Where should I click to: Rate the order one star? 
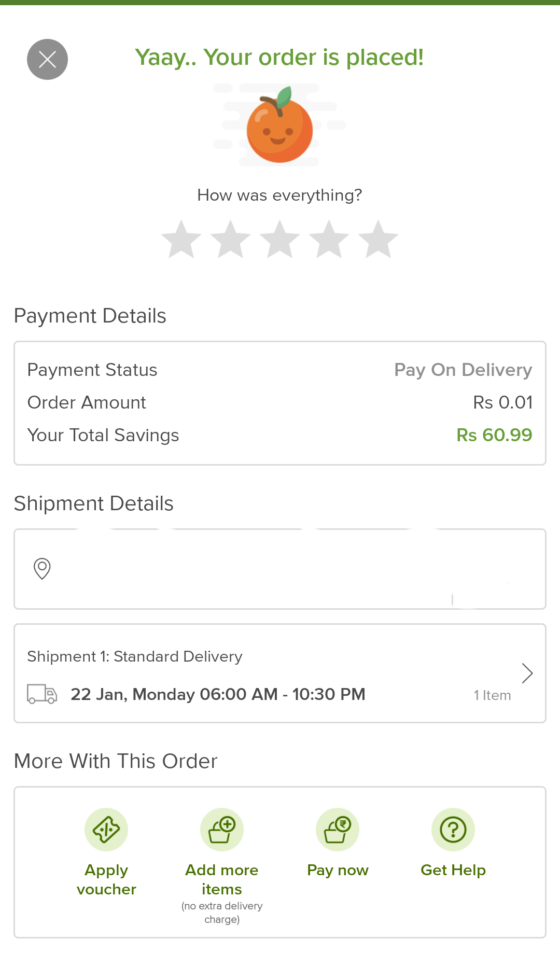point(181,240)
